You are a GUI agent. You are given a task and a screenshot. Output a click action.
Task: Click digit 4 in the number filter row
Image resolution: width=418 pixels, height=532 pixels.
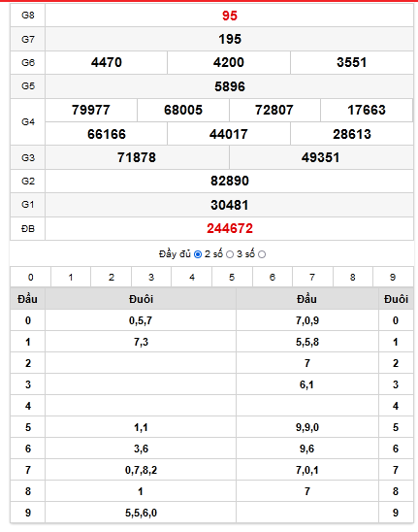tap(191, 277)
